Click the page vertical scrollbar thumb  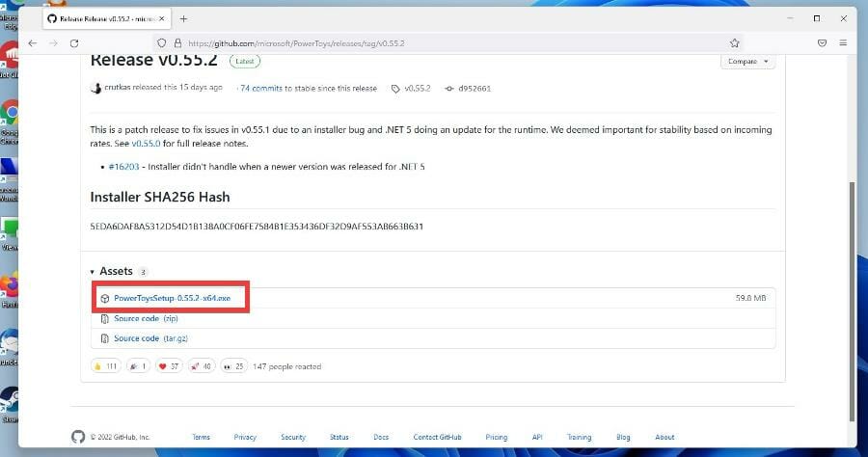click(x=852, y=302)
